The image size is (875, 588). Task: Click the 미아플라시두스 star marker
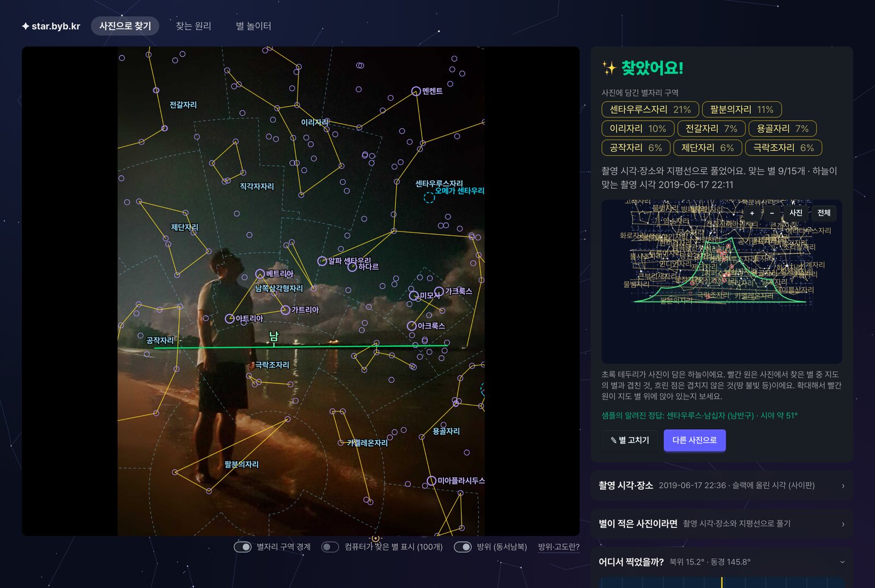tap(431, 481)
